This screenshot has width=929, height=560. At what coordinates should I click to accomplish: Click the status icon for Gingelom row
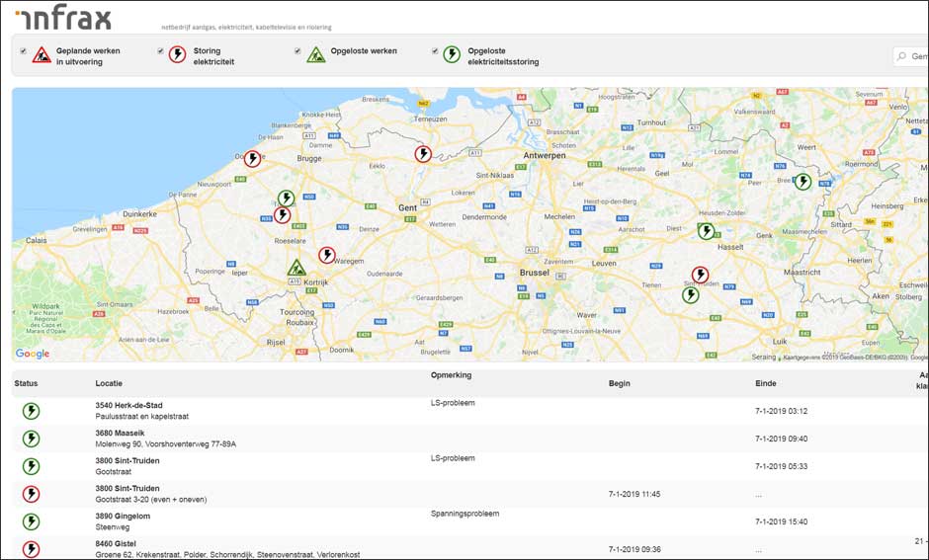[31, 521]
